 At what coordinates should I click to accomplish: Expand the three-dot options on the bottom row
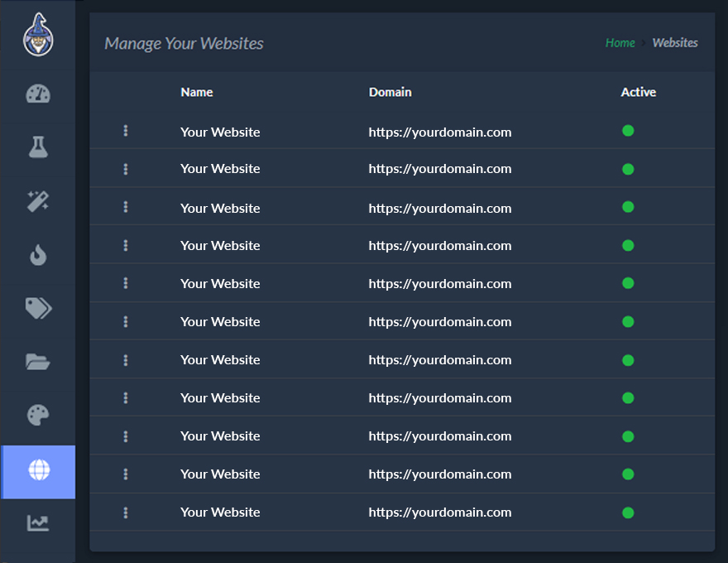pos(125,512)
